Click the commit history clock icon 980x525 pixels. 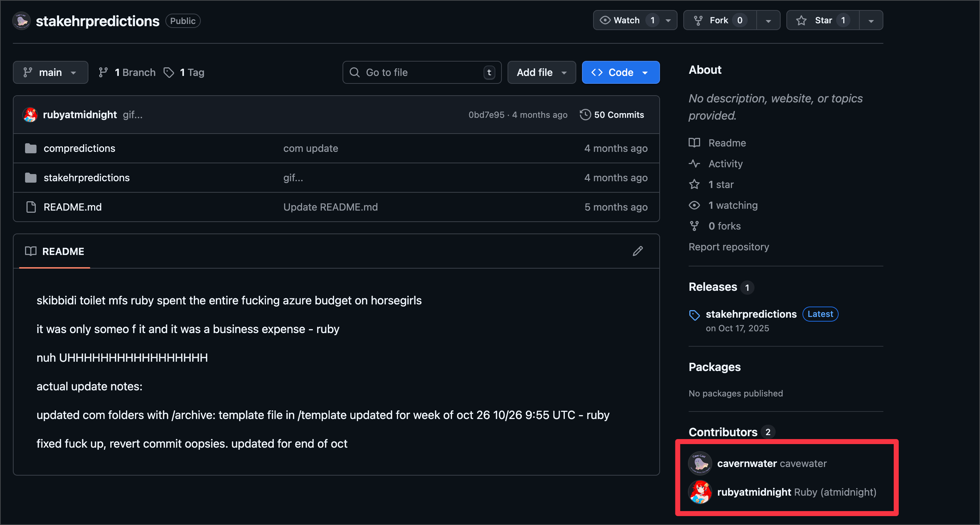click(x=585, y=115)
